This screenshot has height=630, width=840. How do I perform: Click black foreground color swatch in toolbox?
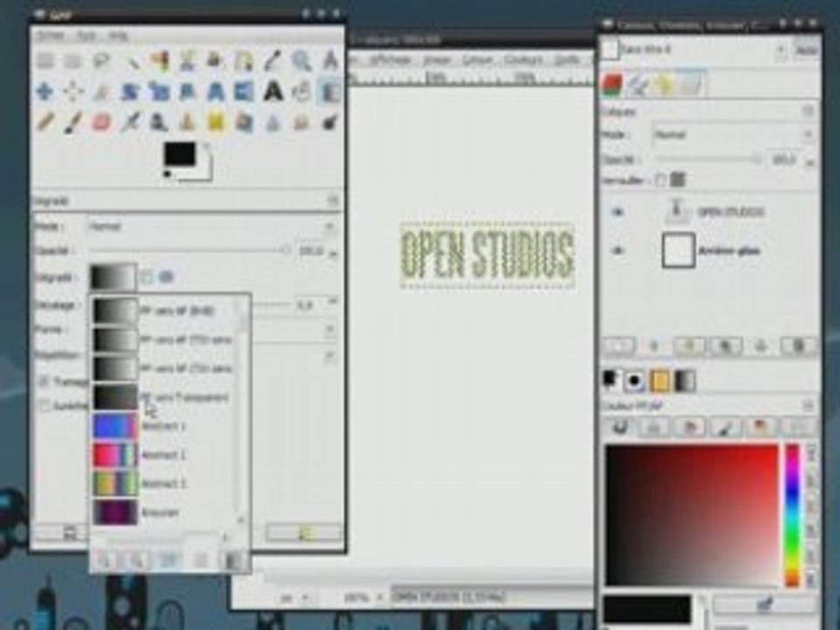click(x=179, y=154)
